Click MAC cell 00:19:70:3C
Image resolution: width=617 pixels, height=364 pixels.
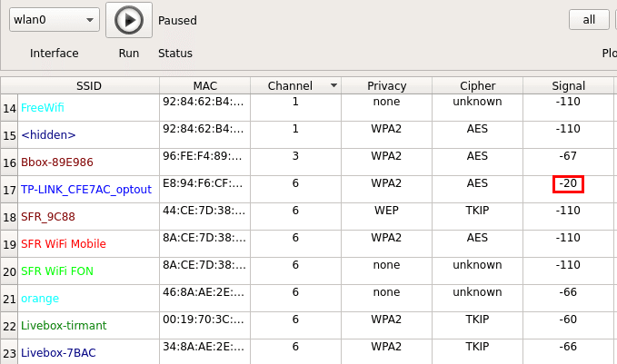click(204, 326)
